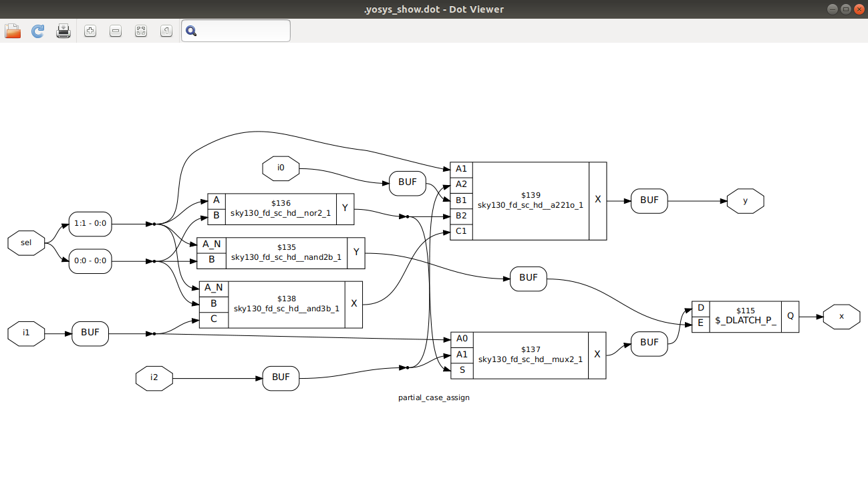Screen dimensions: 868x495
Task: Click the 1:1 - 0:0 slice node
Action: (x=90, y=224)
